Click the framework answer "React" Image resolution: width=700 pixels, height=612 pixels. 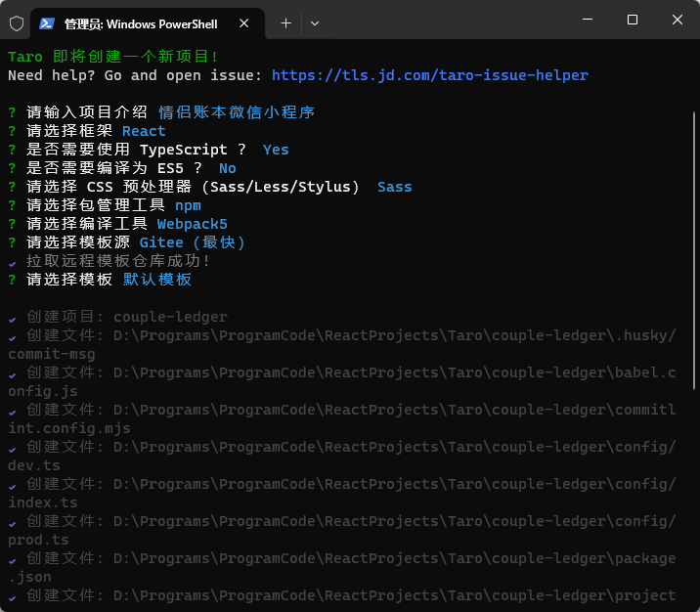coord(144,131)
